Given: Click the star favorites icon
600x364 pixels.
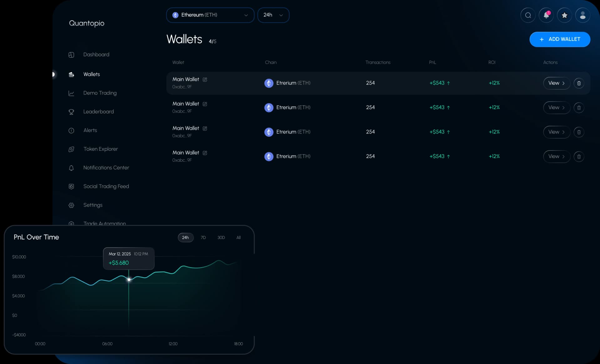Looking at the screenshot, I should 564,15.
